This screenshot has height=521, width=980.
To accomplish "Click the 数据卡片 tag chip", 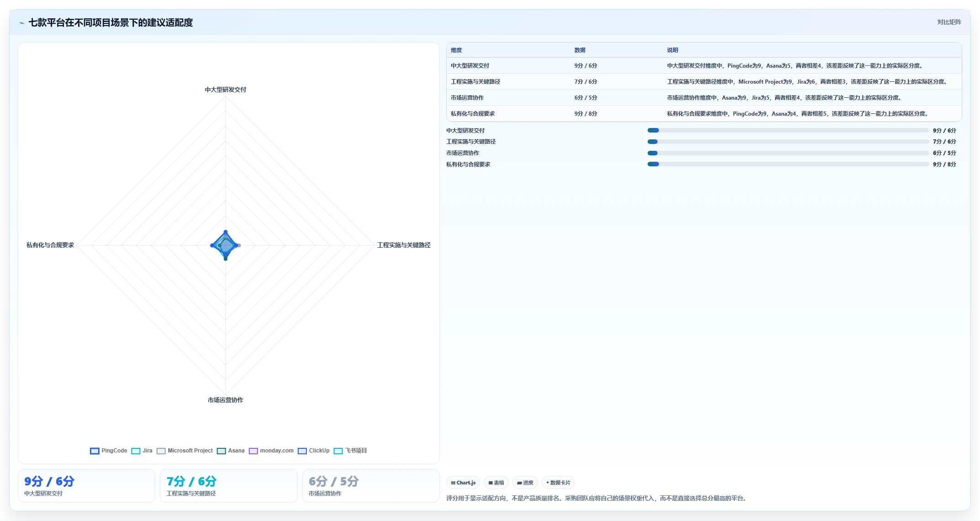I will click(558, 483).
